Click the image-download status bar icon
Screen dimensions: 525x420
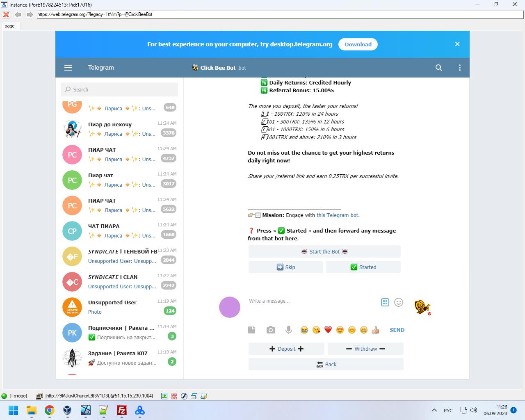click(x=164, y=396)
